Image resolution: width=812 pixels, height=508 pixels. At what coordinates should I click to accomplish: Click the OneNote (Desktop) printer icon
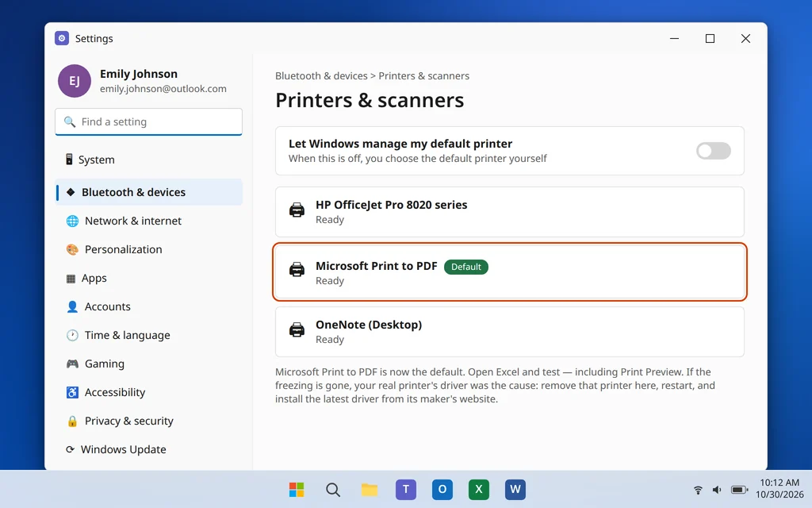tap(297, 329)
